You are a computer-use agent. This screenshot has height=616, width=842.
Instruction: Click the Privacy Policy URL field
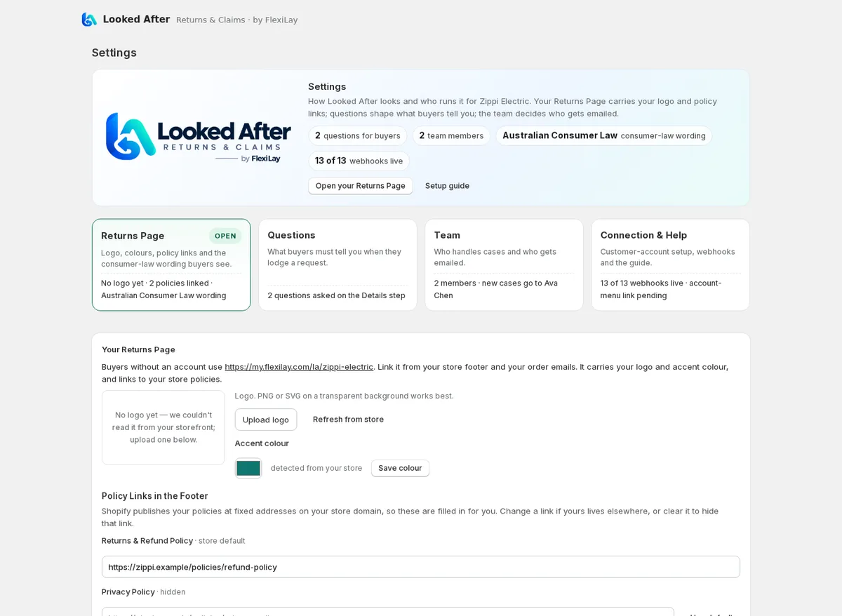388,611
